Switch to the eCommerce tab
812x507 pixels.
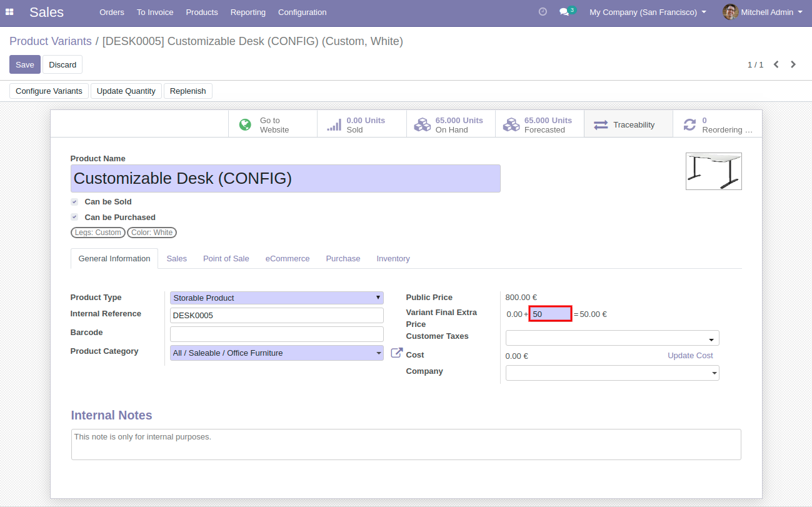288,259
